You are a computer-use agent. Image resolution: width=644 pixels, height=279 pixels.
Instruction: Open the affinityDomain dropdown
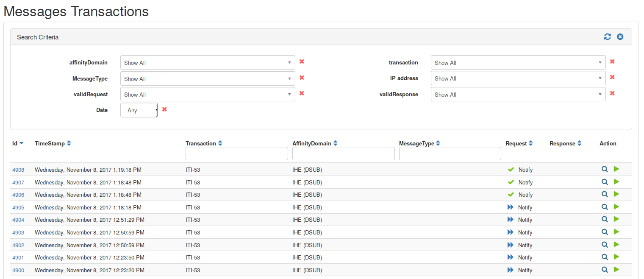(x=208, y=63)
